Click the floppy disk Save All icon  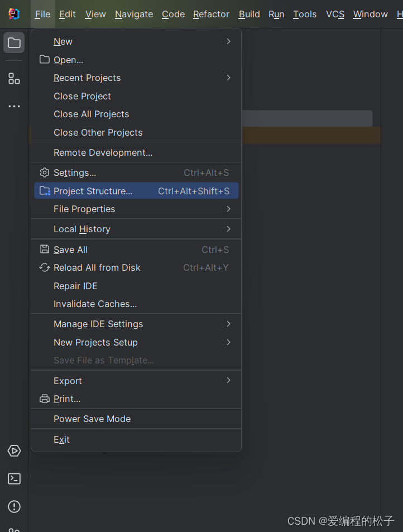pos(45,250)
